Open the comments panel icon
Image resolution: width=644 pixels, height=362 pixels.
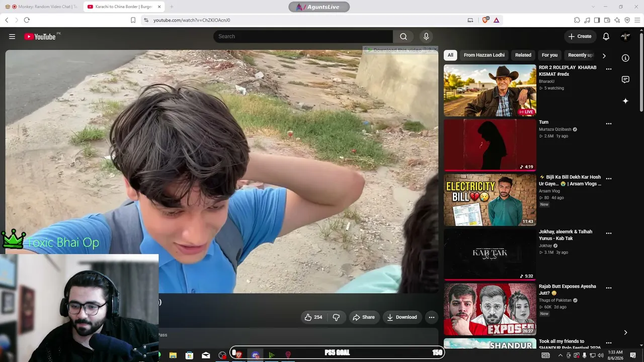click(x=625, y=79)
